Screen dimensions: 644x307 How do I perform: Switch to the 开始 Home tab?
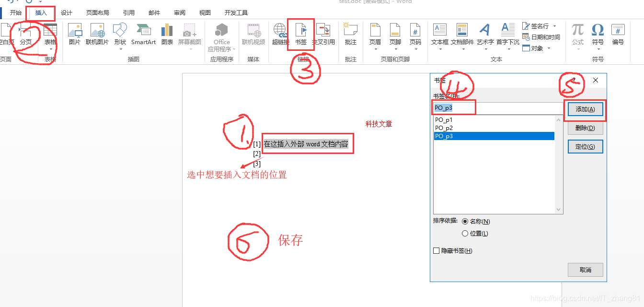point(16,13)
